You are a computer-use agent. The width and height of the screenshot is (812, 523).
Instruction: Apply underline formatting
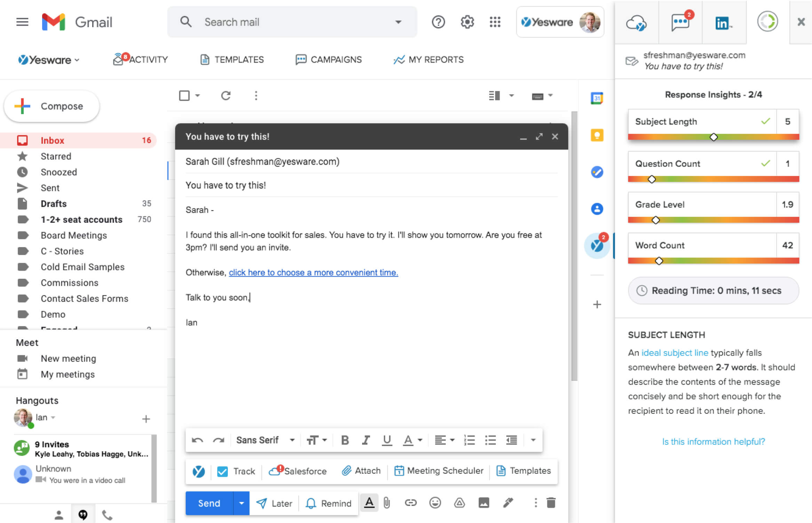tap(387, 440)
